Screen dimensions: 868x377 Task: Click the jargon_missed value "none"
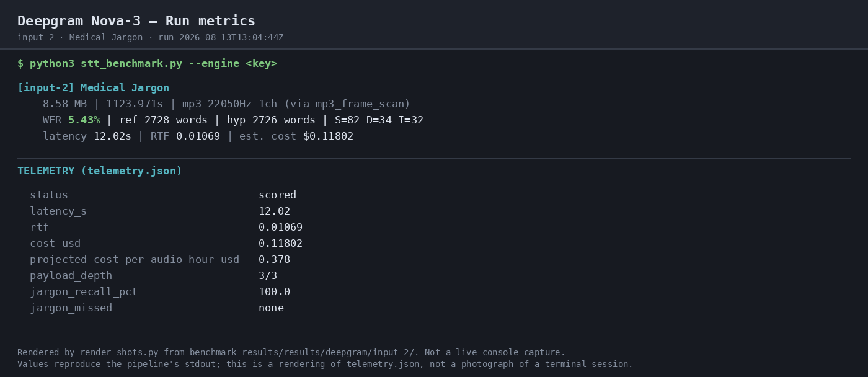coord(271,308)
